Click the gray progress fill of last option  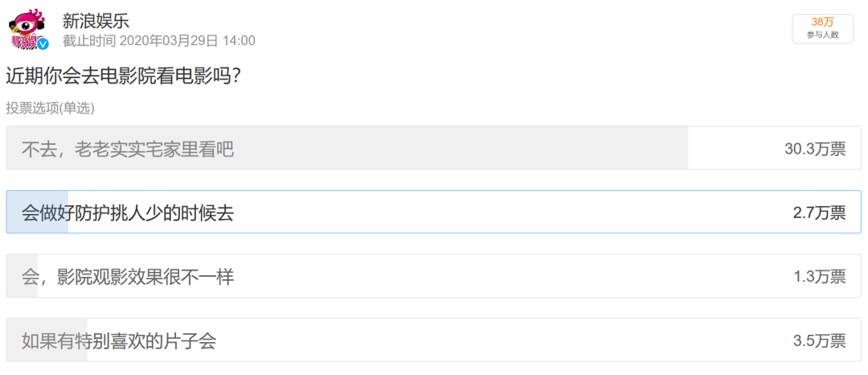tap(47, 340)
